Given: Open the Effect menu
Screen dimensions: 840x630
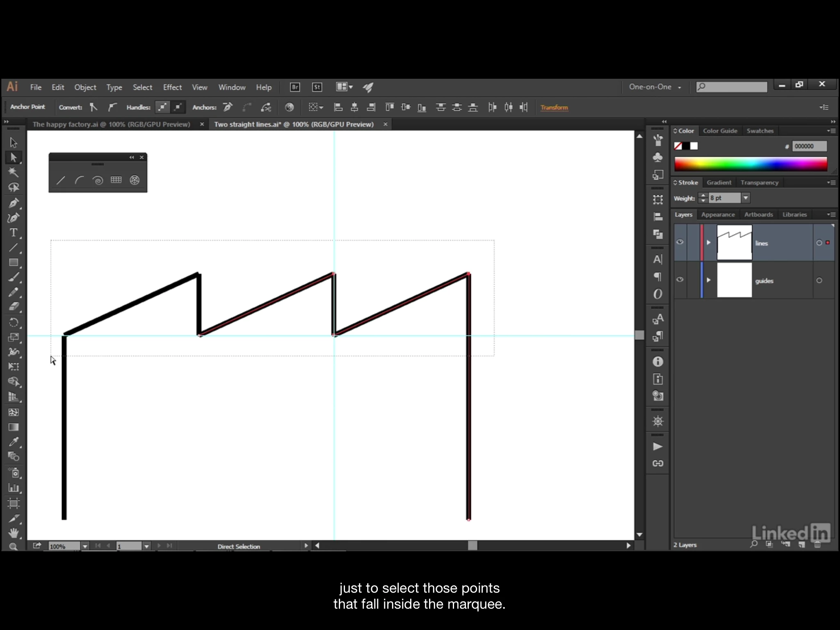Looking at the screenshot, I should pyautogui.click(x=172, y=87).
